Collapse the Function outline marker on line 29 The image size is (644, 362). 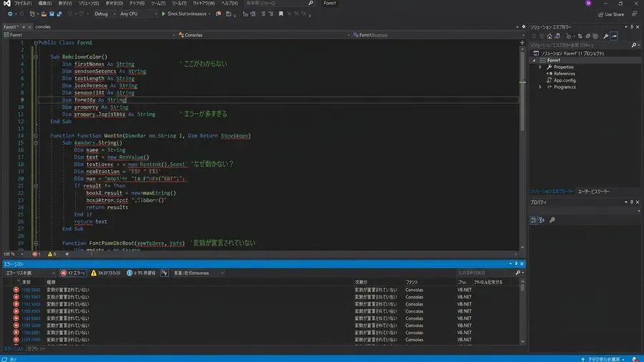coord(35,243)
